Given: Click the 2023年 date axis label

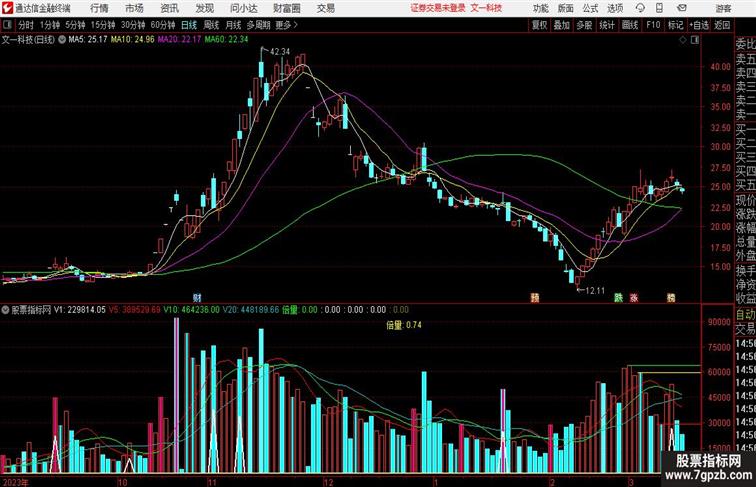Looking at the screenshot, I should click(x=15, y=482).
